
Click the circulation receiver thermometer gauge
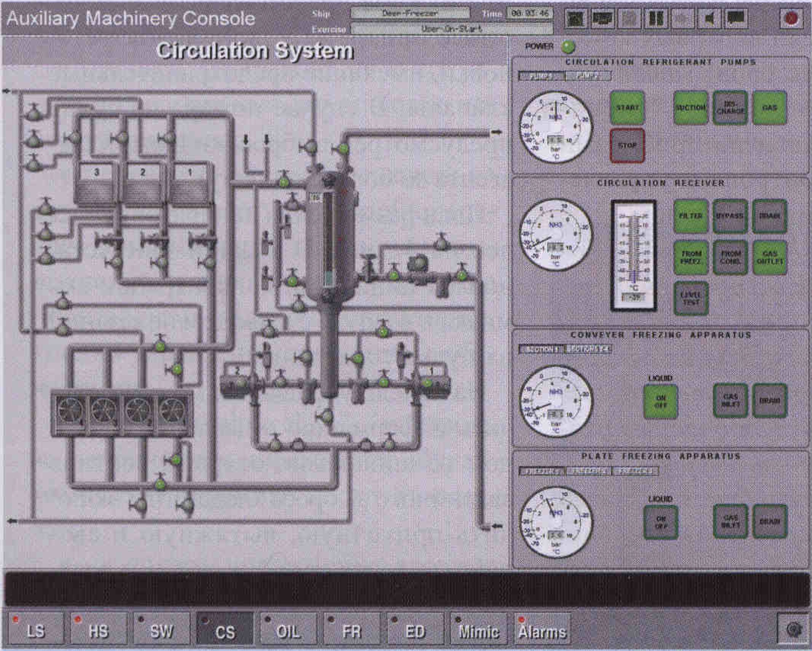(x=633, y=255)
